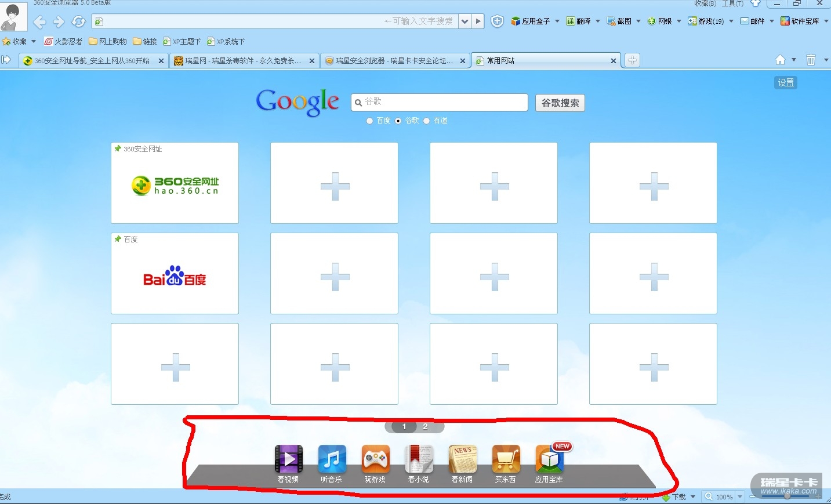Screen dimensions: 831x504
Task: Switch to the 瑞星安全浏览器 forum tab
Action: [395, 60]
